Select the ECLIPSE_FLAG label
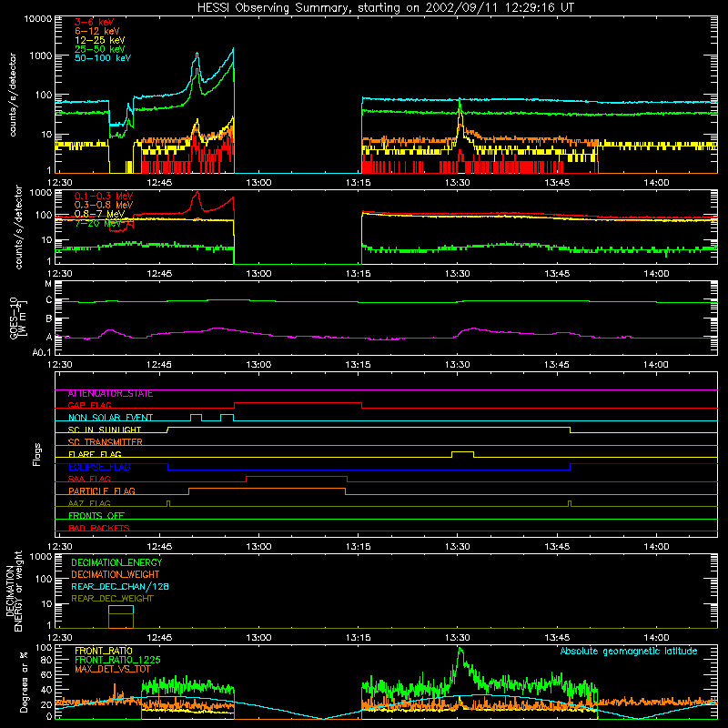The image size is (728, 728). [99, 467]
